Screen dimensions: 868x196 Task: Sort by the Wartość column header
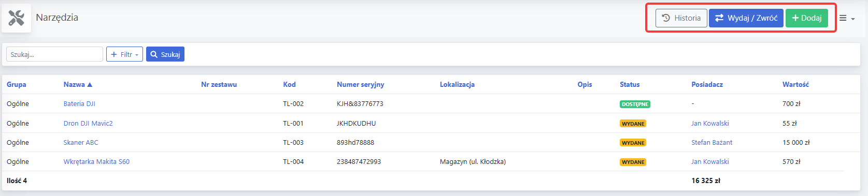click(x=795, y=84)
